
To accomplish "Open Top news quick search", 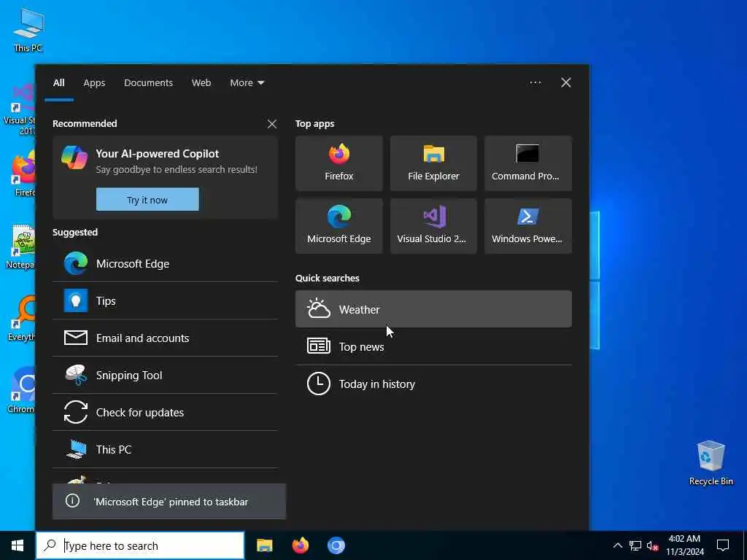I will pyautogui.click(x=433, y=346).
